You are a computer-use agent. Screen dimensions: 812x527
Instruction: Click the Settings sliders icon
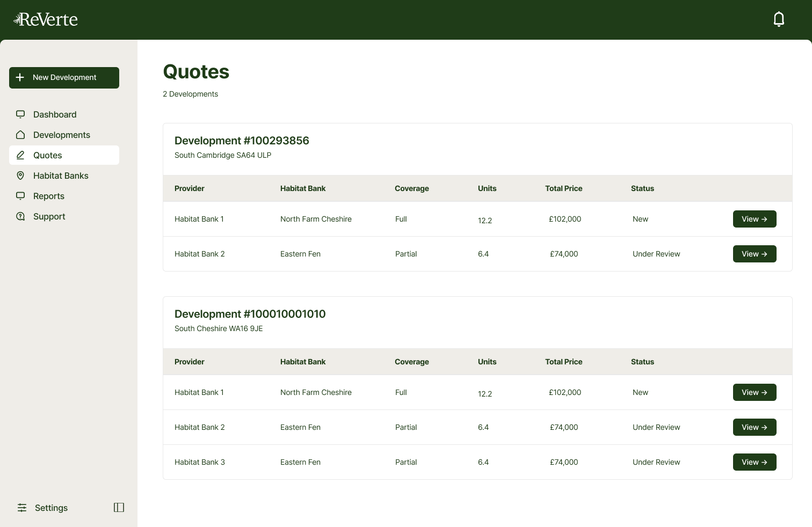click(x=22, y=508)
